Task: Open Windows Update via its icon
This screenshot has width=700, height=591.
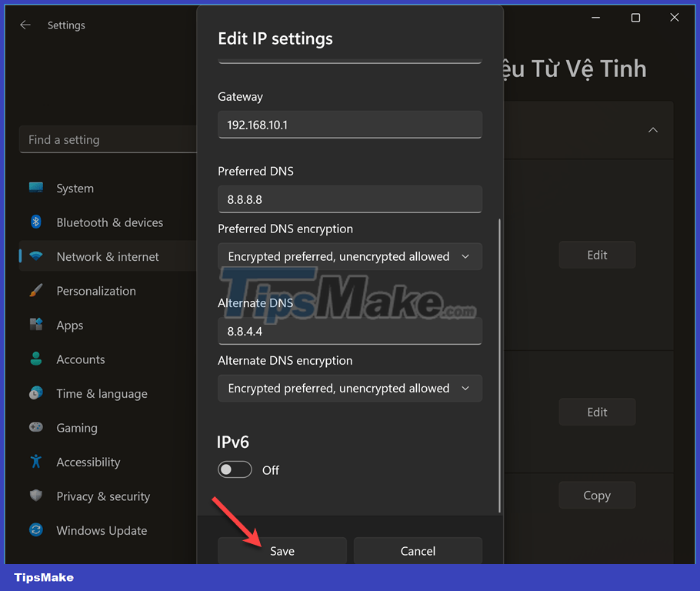Action: coord(35,530)
